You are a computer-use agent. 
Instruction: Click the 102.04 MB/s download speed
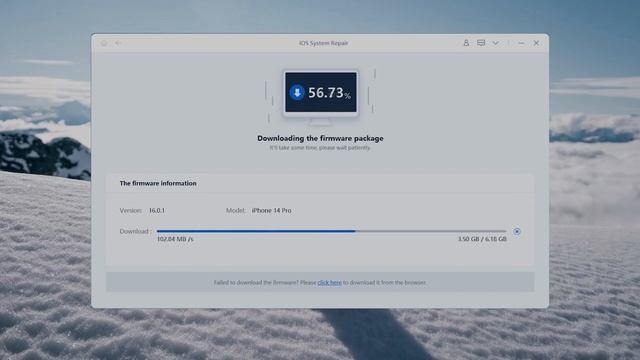[175, 239]
